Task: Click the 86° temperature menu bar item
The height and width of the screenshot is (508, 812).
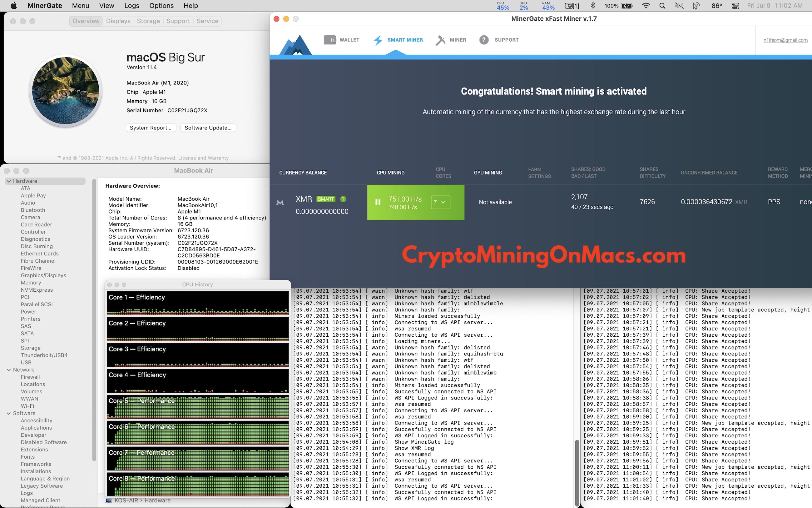Action: (717, 6)
